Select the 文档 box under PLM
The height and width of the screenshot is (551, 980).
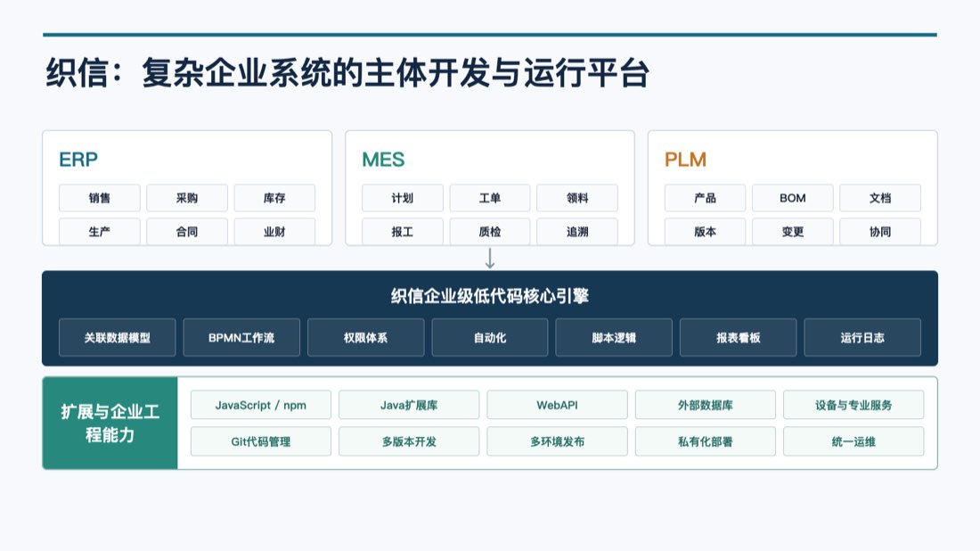[880, 198]
